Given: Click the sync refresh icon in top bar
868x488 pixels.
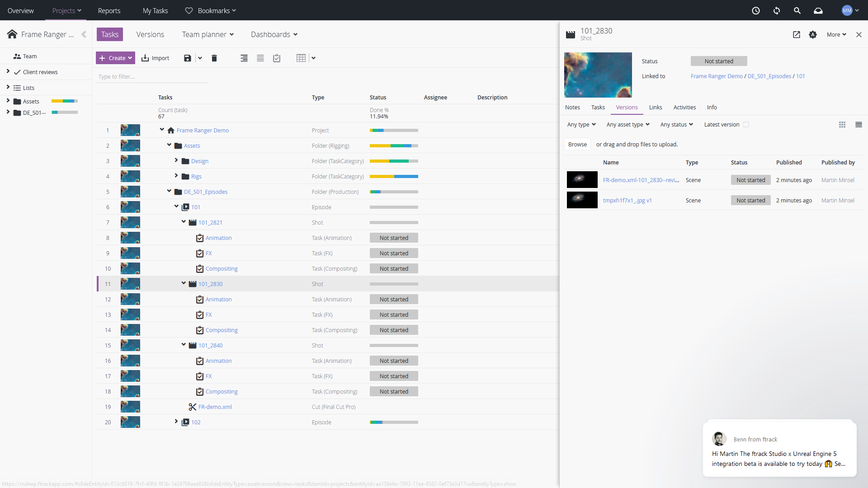Looking at the screenshot, I should tap(777, 10).
